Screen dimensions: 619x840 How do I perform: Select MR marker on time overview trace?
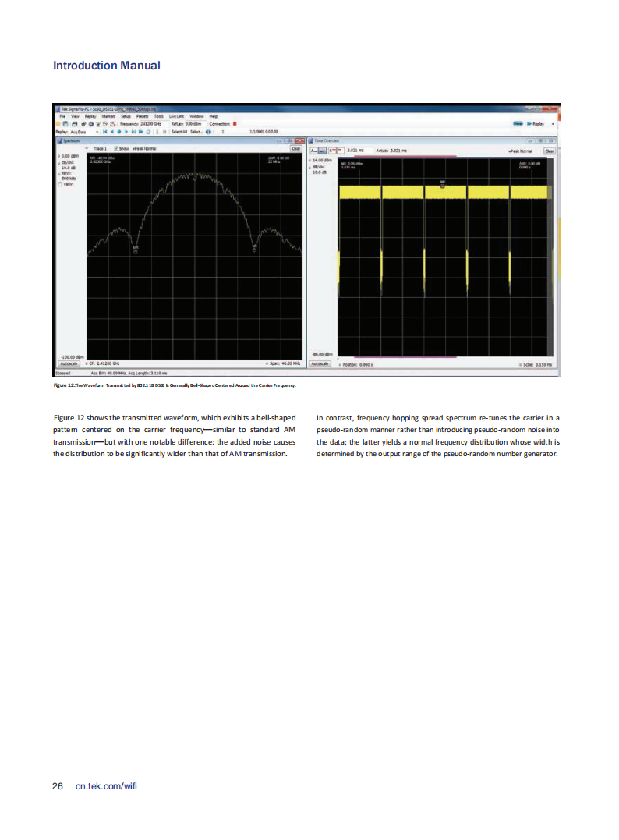pyautogui.click(x=442, y=184)
